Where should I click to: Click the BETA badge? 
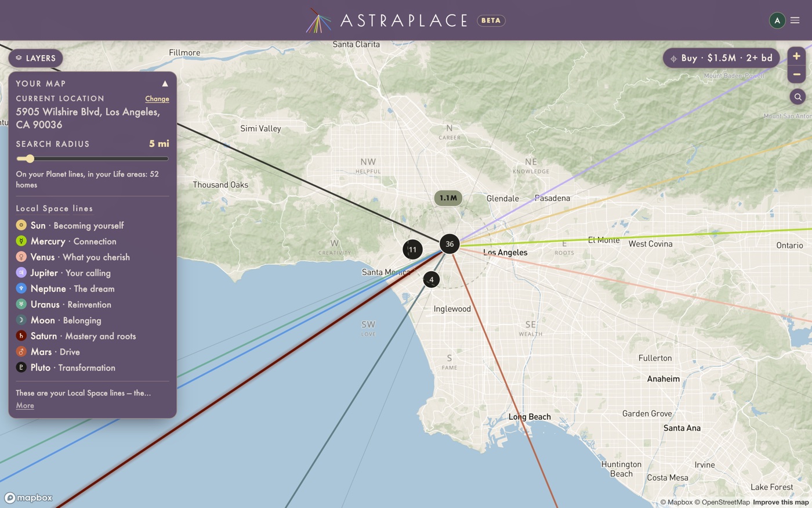(491, 20)
